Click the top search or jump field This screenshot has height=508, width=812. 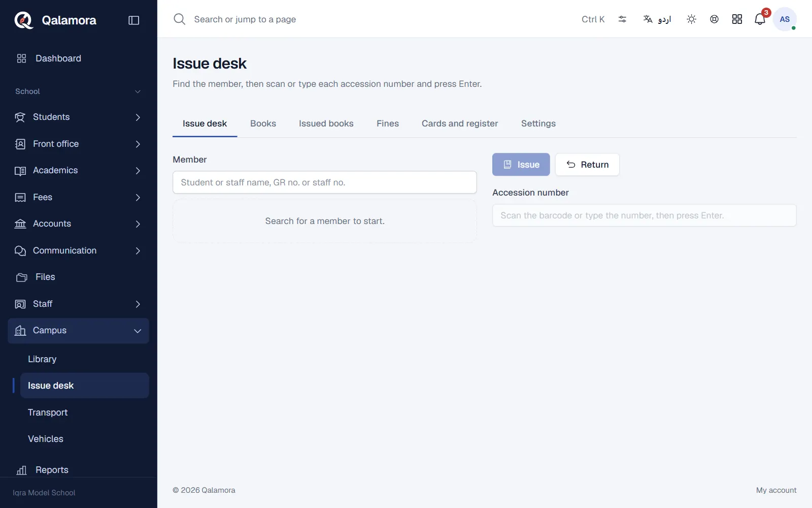pos(245,19)
